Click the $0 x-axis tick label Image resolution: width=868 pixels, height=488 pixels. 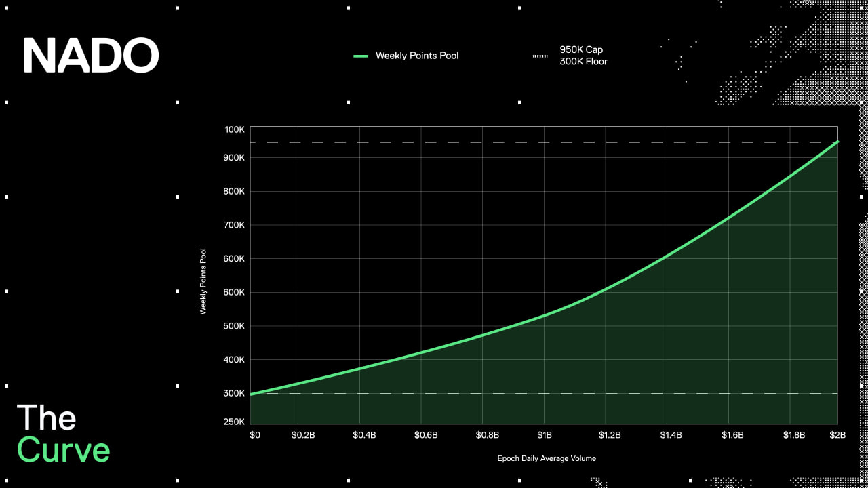pyautogui.click(x=255, y=435)
